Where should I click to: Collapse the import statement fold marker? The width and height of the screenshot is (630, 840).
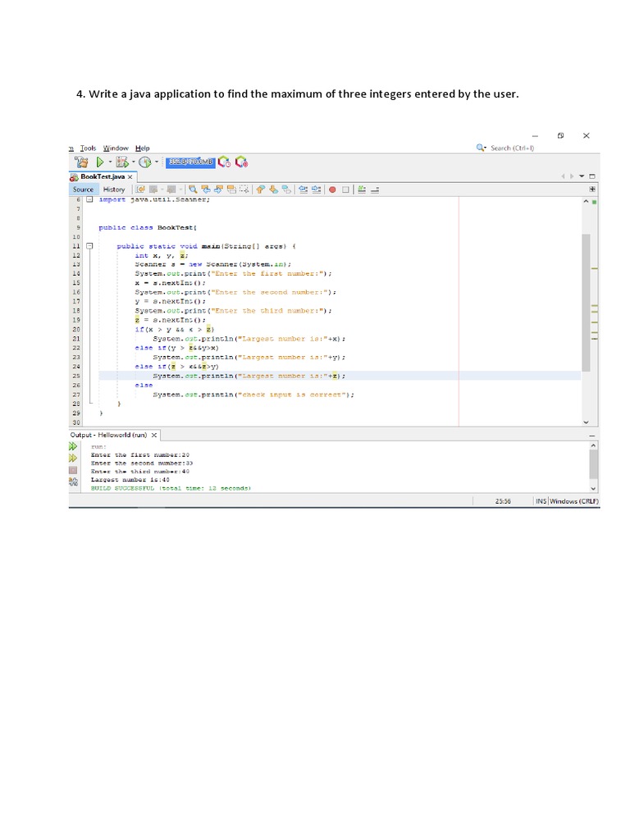(89, 199)
